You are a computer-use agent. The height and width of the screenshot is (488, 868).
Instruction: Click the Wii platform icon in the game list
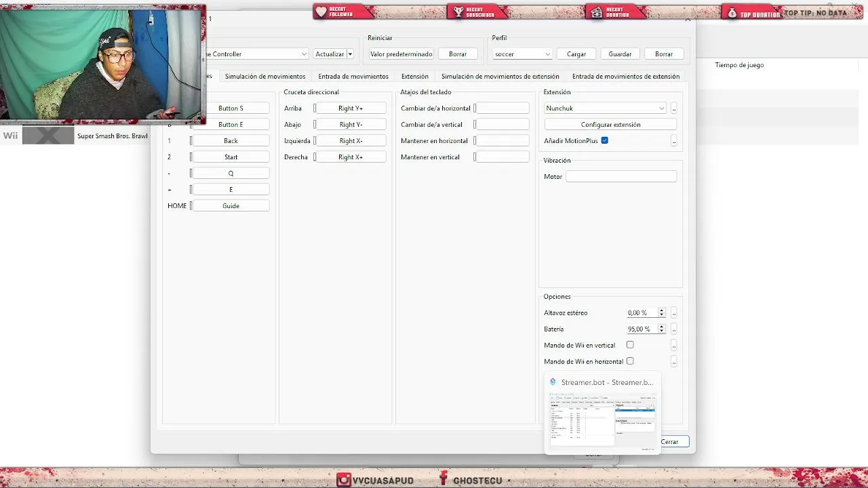(10, 136)
